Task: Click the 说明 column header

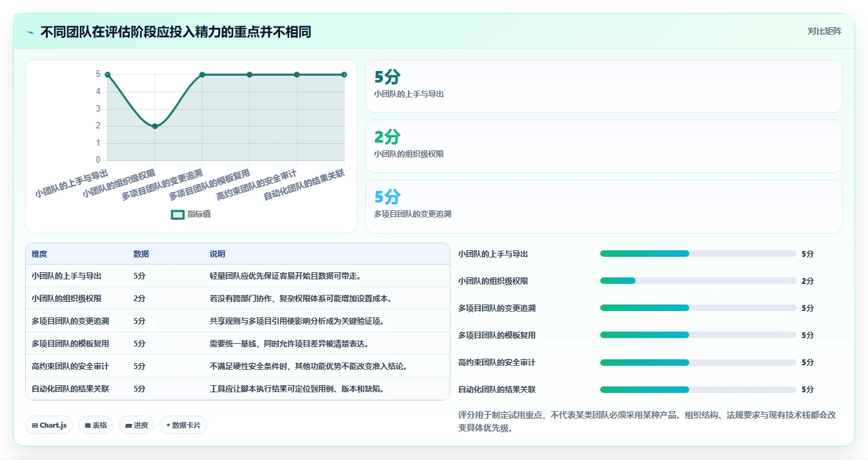Action: (217, 254)
